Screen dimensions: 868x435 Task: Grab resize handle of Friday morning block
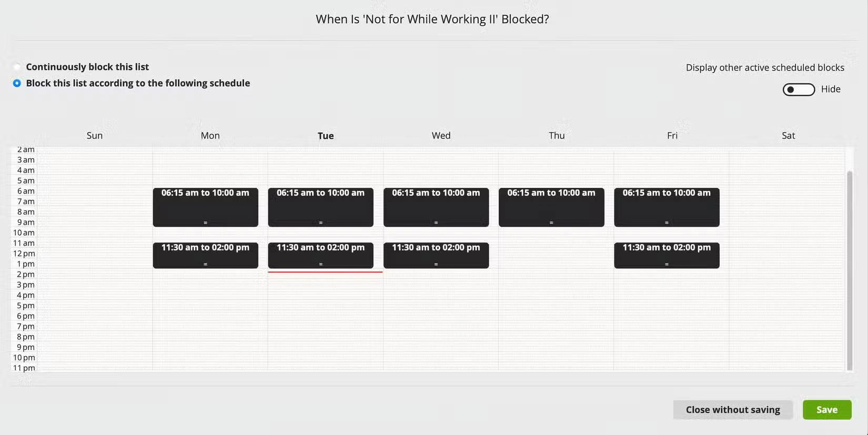[x=667, y=223]
